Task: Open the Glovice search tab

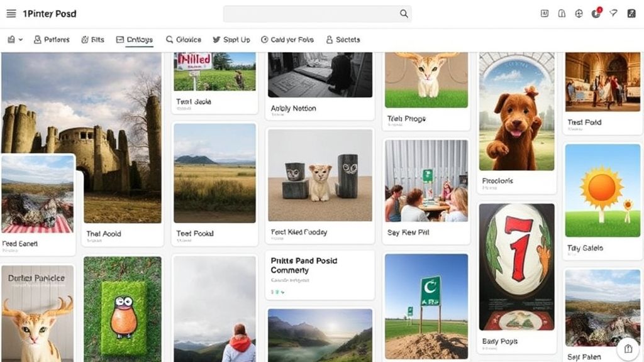Action: click(184, 40)
